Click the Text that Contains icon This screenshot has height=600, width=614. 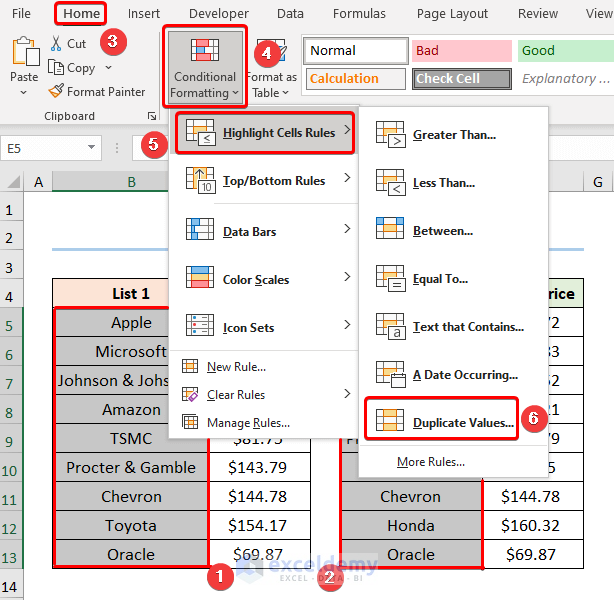(x=390, y=326)
